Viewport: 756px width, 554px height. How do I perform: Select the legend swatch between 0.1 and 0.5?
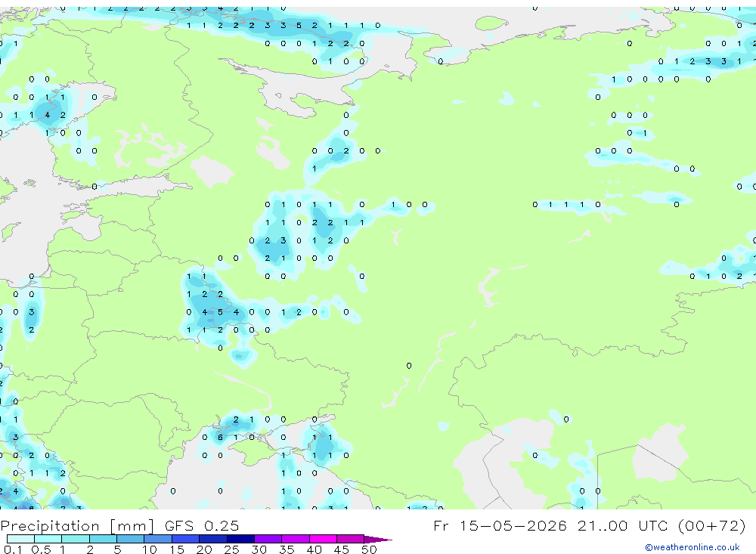20,539
